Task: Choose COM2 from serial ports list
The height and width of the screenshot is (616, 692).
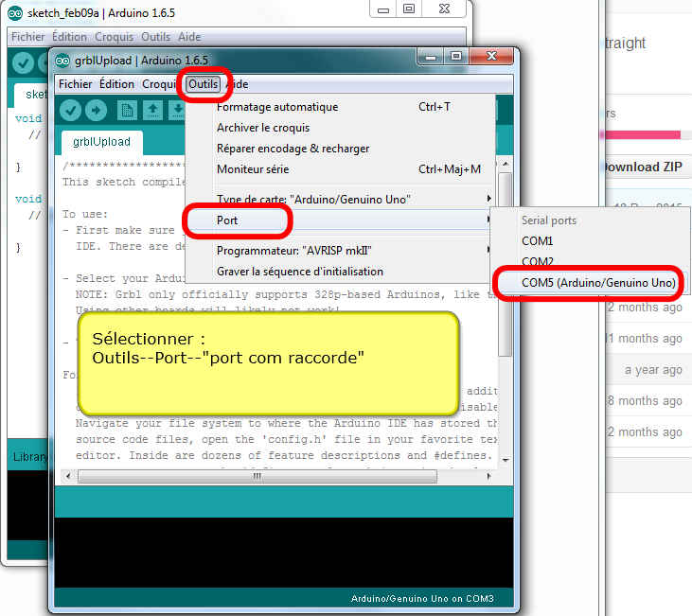Action: [538, 261]
